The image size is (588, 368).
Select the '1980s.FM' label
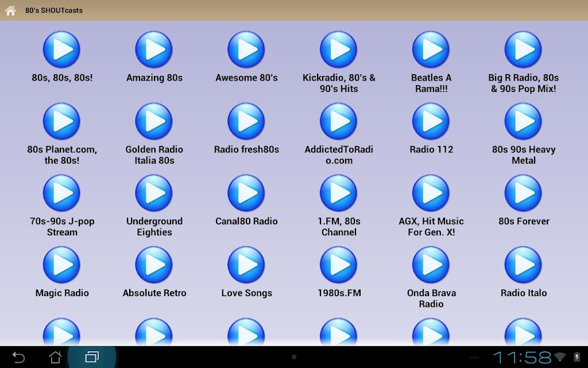point(339,293)
